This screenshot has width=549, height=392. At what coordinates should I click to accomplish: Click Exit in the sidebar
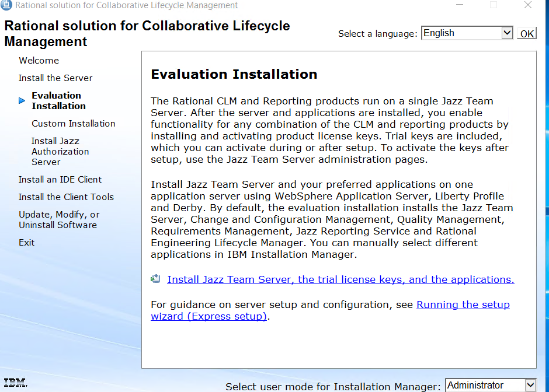(x=27, y=243)
